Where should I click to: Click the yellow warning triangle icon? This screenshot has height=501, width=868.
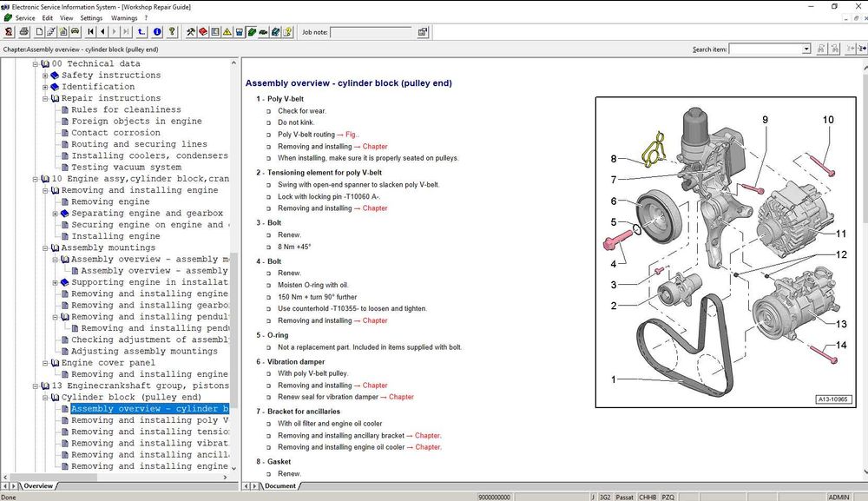coord(227,32)
